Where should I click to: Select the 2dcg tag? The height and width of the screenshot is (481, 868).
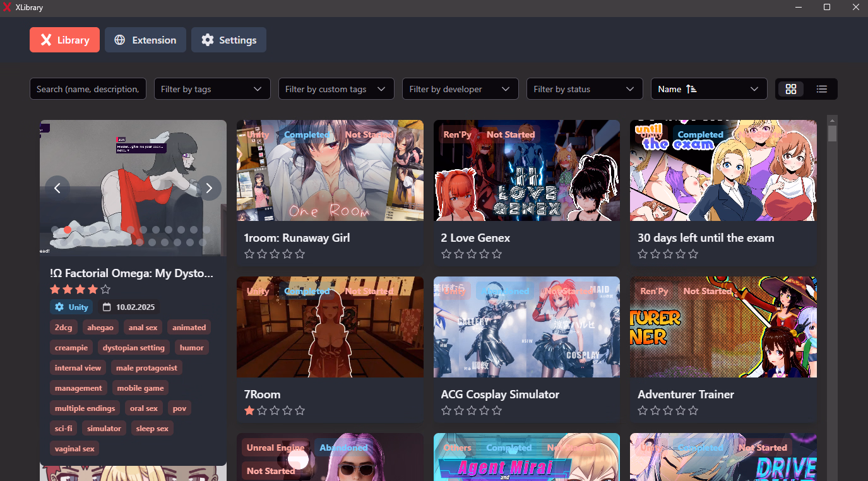coord(64,328)
